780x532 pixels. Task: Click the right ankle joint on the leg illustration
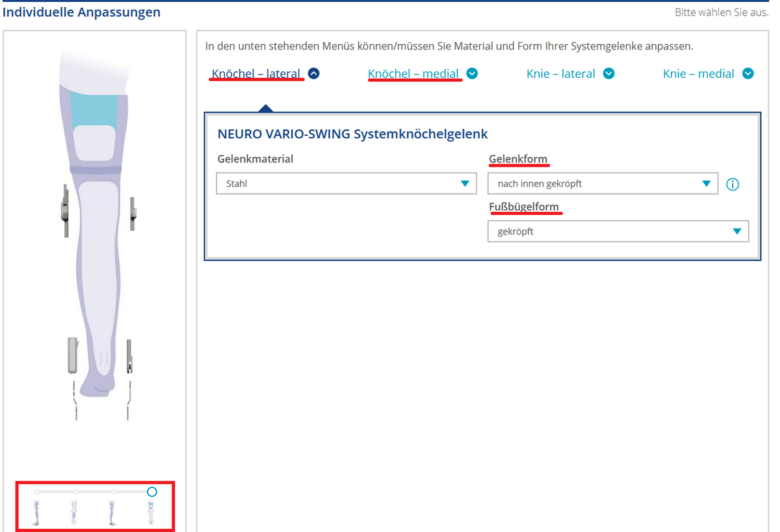[129, 357]
